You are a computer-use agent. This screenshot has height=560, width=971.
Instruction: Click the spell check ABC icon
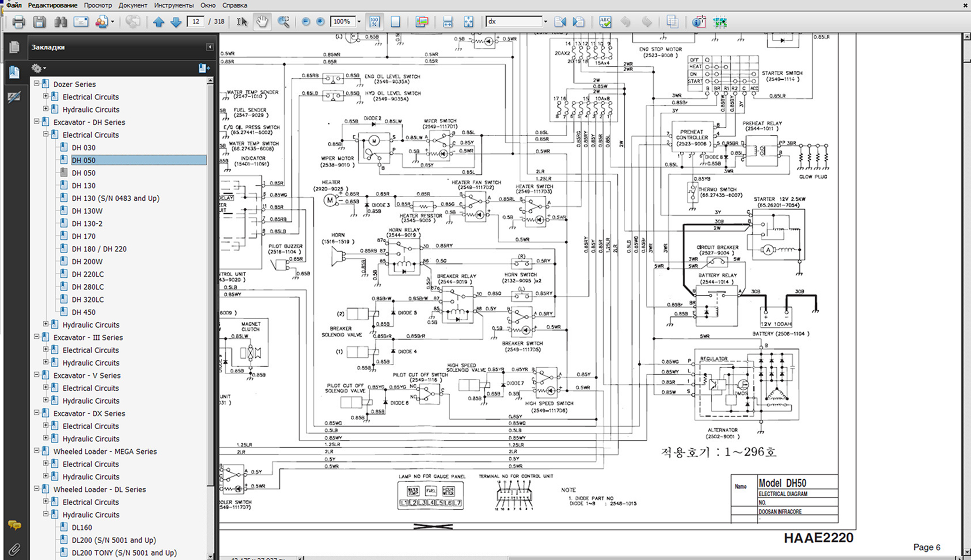click(x=605, y=22)
